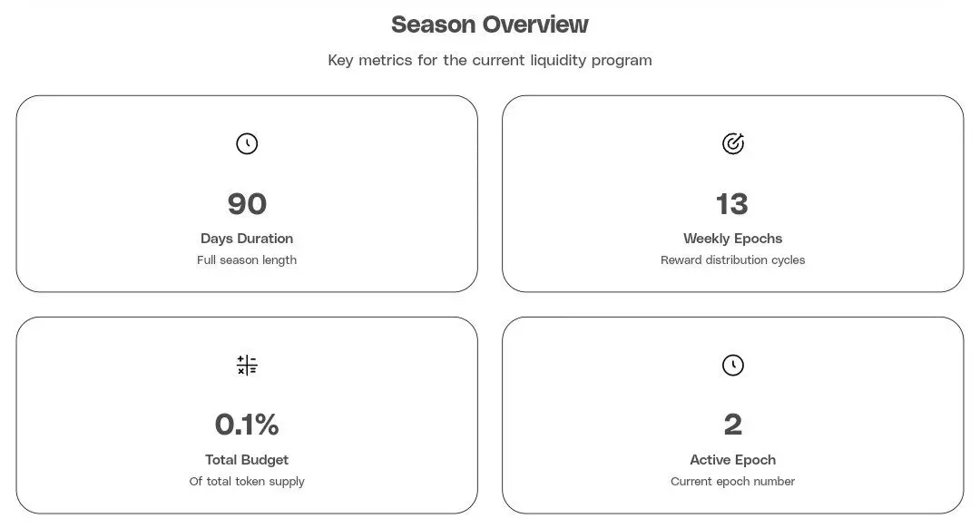Click the Days Duration label

coord(247,238)
